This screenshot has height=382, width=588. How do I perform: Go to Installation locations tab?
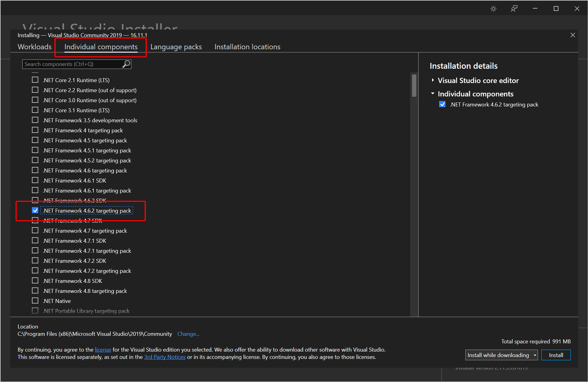point(247,47)
